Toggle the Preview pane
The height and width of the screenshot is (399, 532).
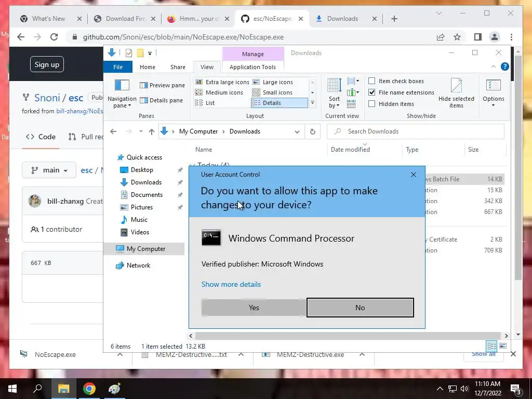(x=162, y=85)
